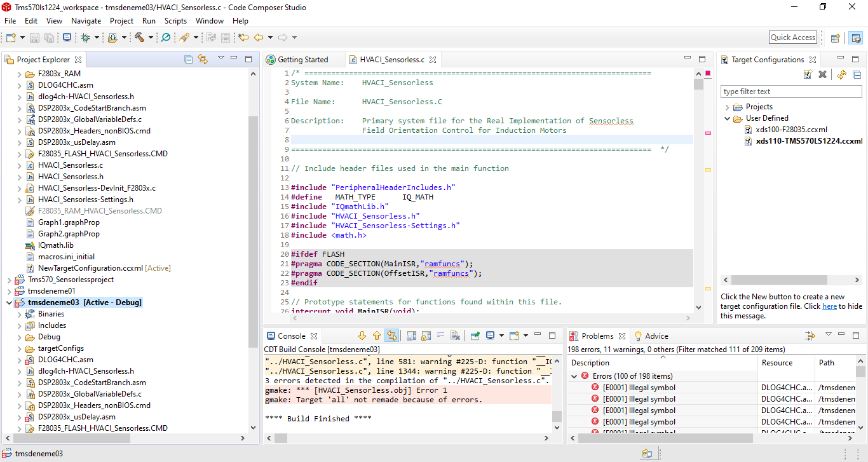The height and width of the screenshot is (462, 868).
Task: Click the 'here' link to hide message
Action: 829,306
